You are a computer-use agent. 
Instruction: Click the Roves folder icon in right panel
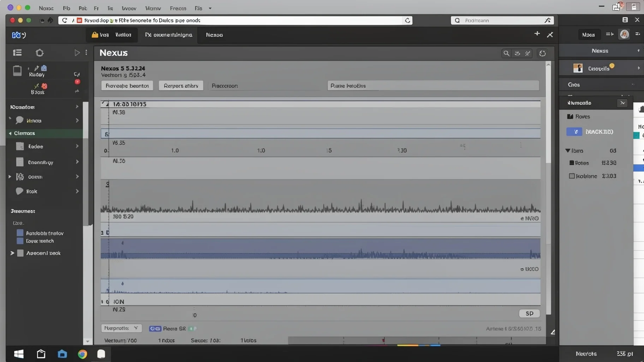(x=570, y=116)
